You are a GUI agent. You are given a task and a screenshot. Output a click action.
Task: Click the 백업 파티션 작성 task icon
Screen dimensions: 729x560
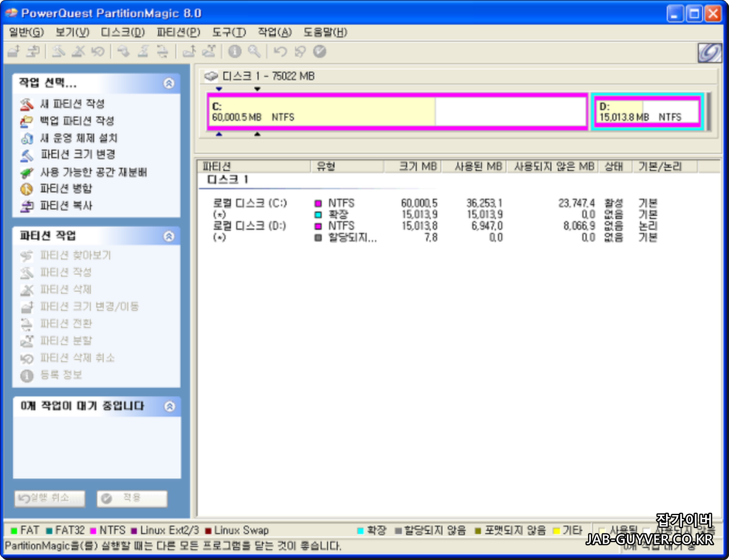coord(27,121)
